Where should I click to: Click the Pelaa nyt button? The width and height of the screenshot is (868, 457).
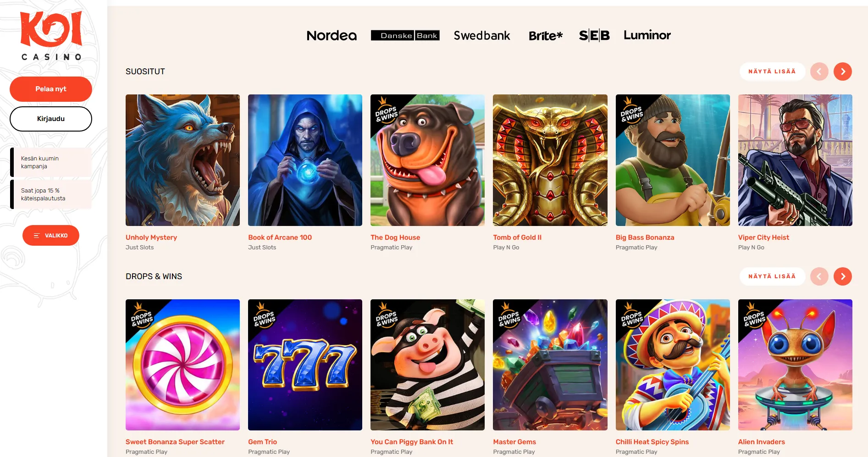pyautogui.click(x=51, y=89)
